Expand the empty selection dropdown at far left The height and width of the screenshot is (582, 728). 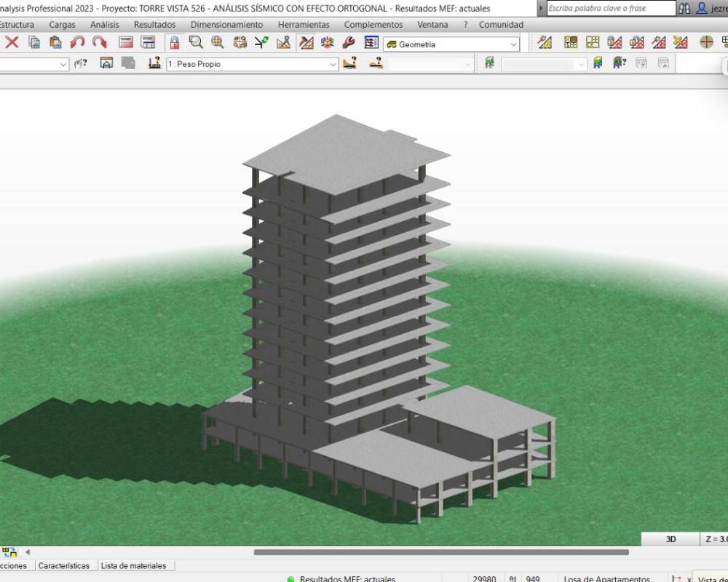[63, 64]
